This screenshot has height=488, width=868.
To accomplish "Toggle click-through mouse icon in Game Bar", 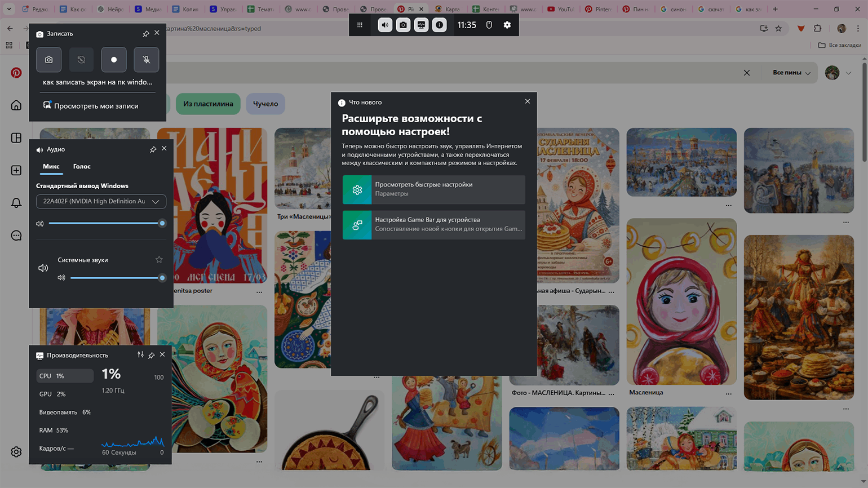I will (x=489, y=25).
